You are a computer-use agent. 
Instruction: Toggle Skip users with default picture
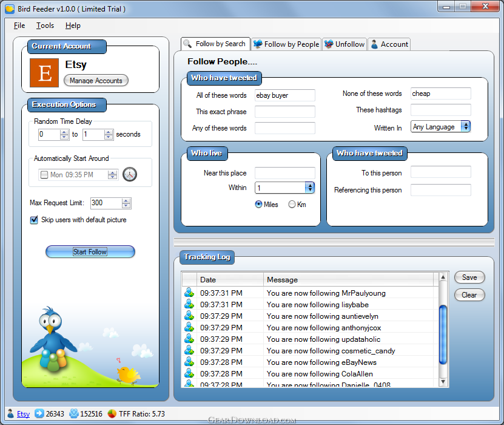(34, 220)
